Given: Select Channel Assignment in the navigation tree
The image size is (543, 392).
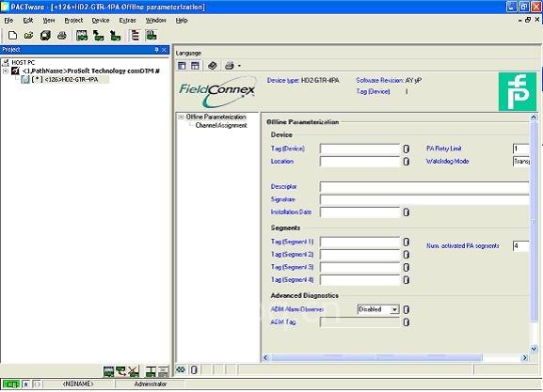Looking at the screenshot, I should click(221, 125).
